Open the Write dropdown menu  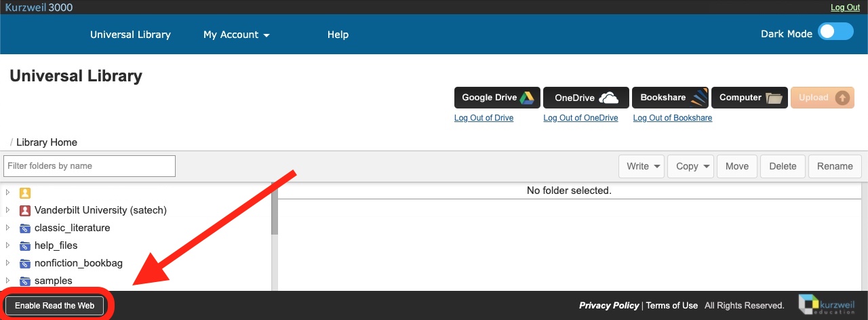(642, 166)
